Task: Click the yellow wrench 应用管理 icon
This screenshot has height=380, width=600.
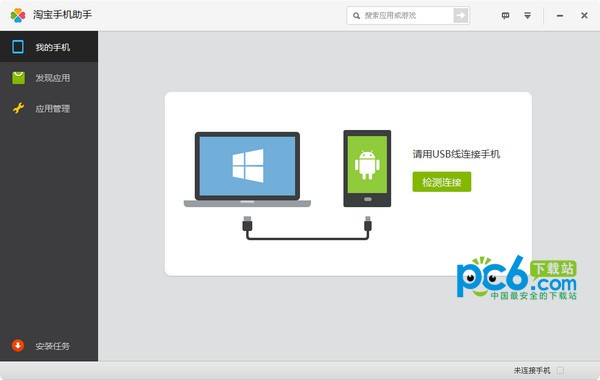Action: point(18,108)
